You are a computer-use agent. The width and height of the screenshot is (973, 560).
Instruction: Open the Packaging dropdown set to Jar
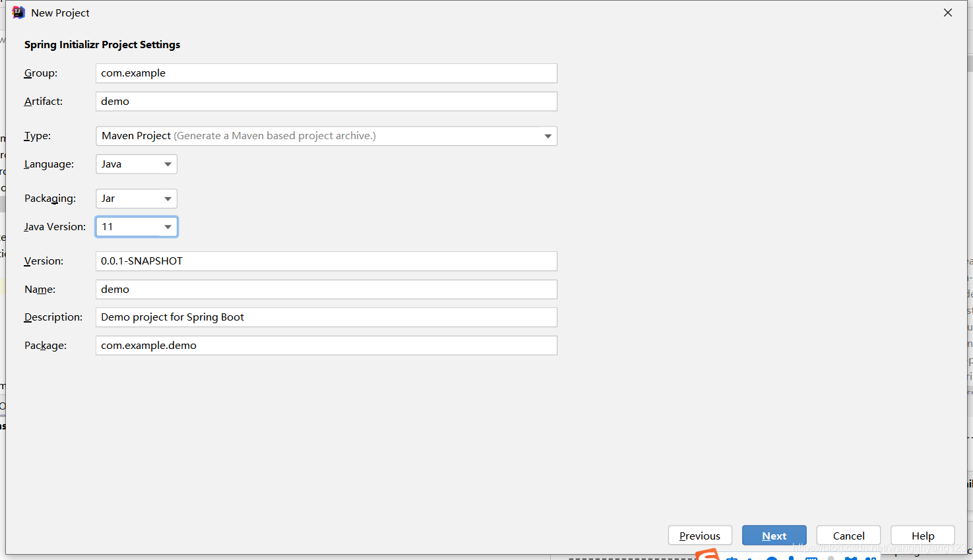137,199
